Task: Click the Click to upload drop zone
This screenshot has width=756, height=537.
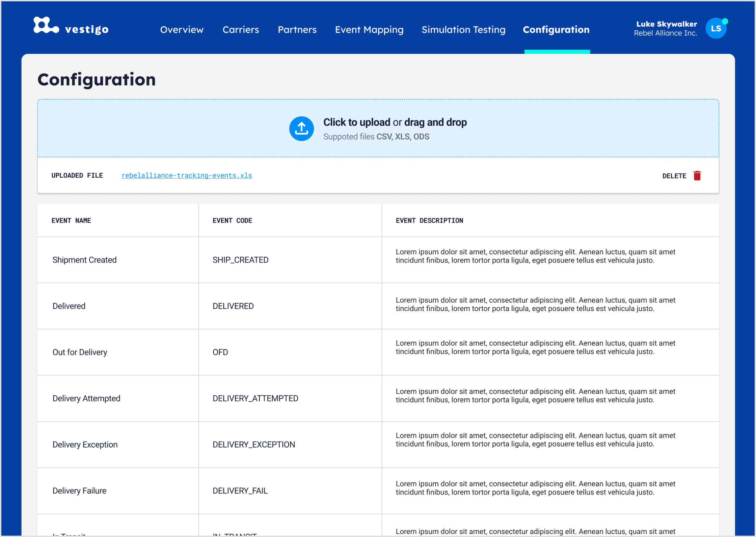Action: click(378, 129)
